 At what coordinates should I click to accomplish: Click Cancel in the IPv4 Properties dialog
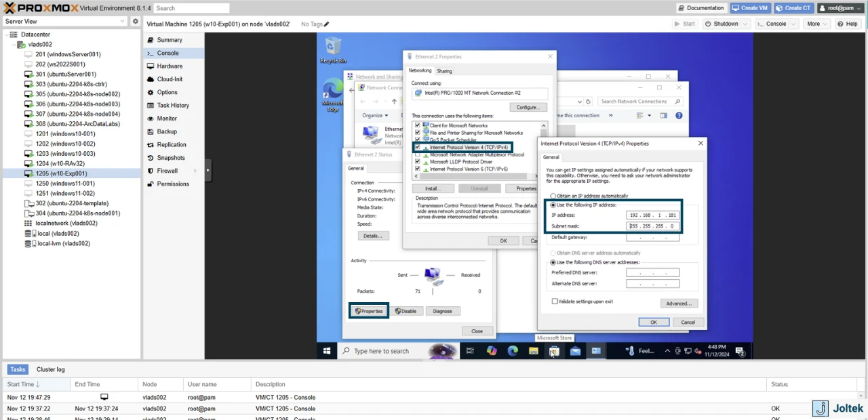click(x=688, y=322)
